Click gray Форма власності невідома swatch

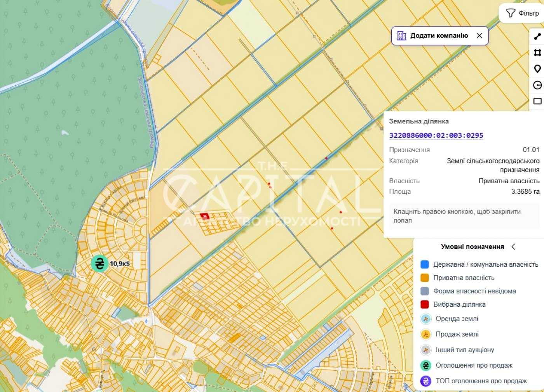click(425, 291)
